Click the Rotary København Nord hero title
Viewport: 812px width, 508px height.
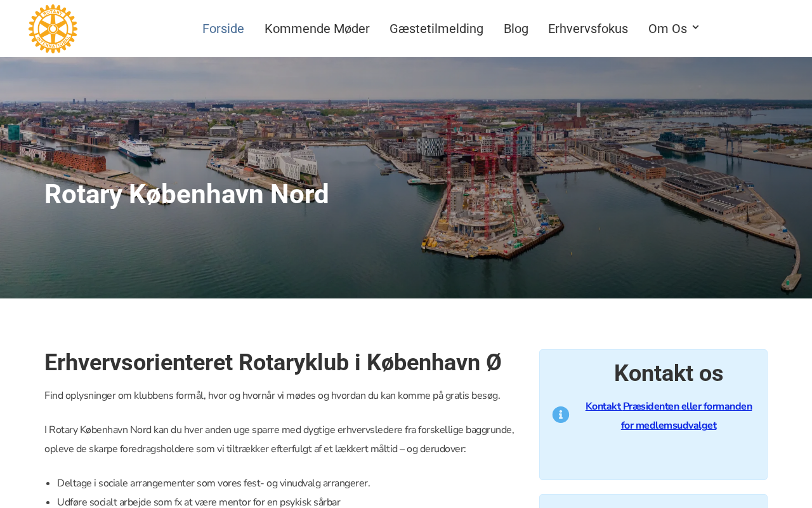tap(187, 194)
